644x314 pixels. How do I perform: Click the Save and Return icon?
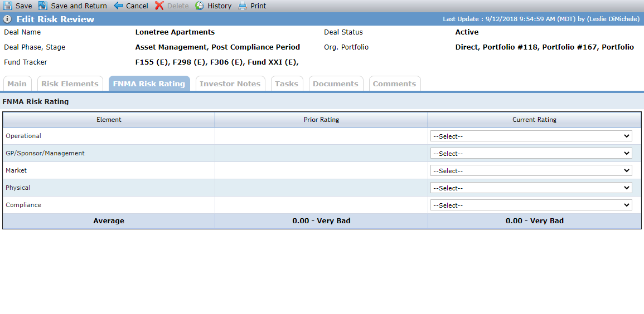tap(43, 6)
